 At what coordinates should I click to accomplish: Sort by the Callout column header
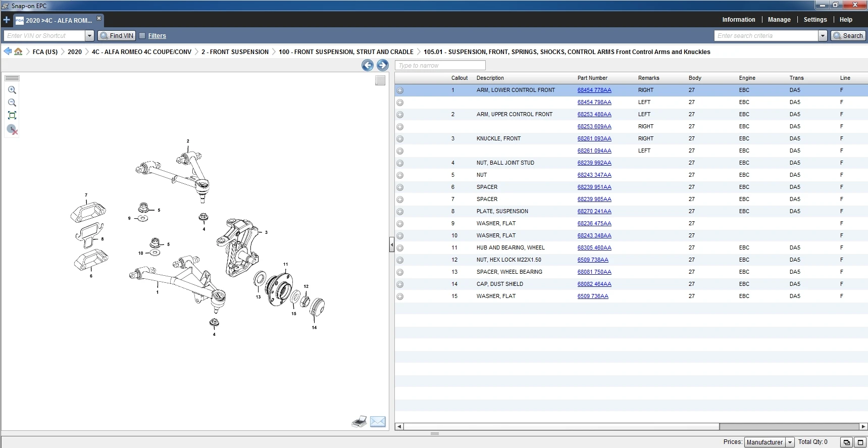coord(459,78)
